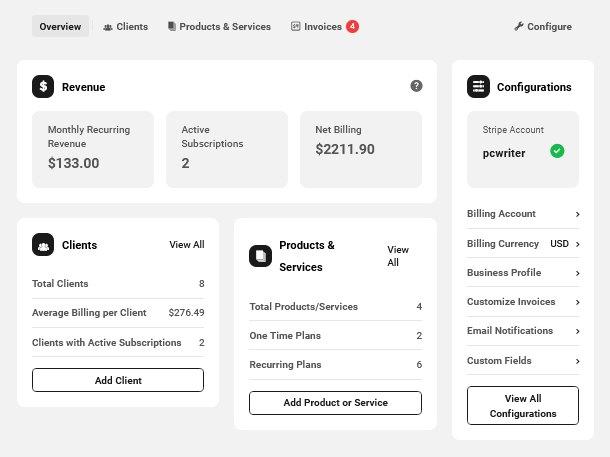
Task: Open the Invoices tab label
Action: 323,26
